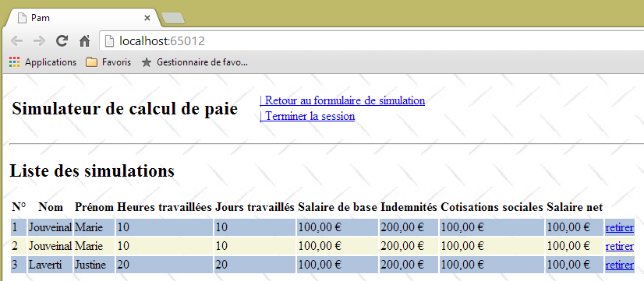Click the Nom column header

click(x=51, y=207)
